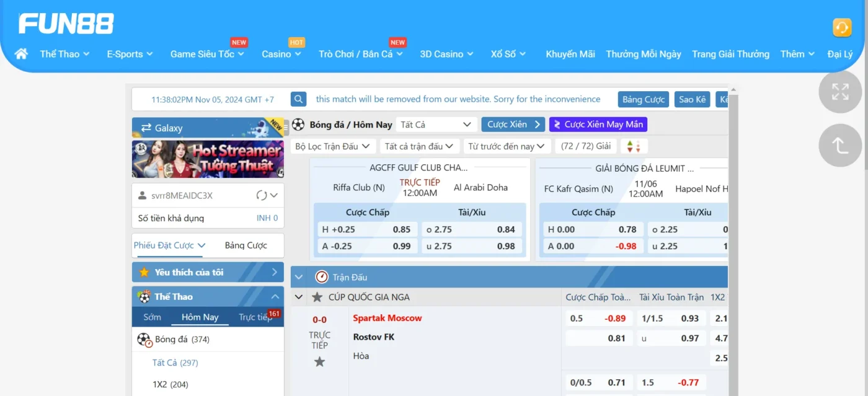Switch to the Trực tiếp tab
Viewport: 868px width, 396px height.
click(255, 317)
